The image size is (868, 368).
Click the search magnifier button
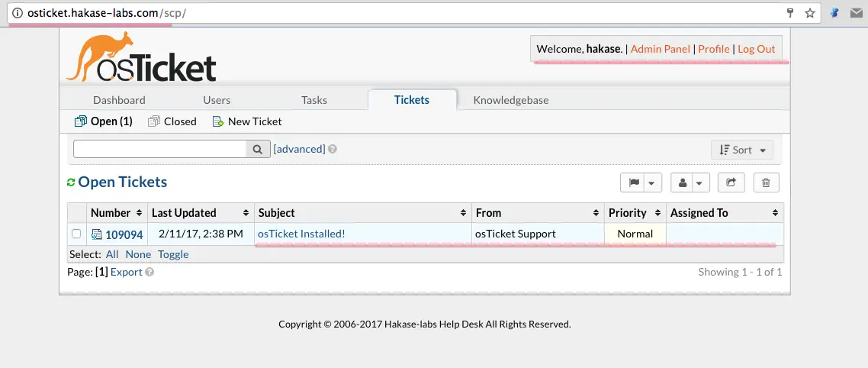[258, 149]
